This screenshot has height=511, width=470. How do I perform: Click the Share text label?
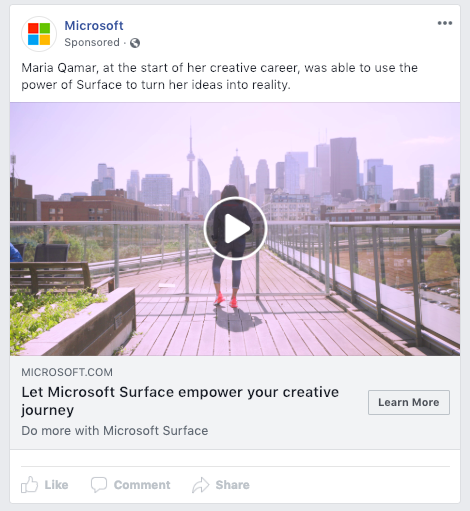click(232, 485)
